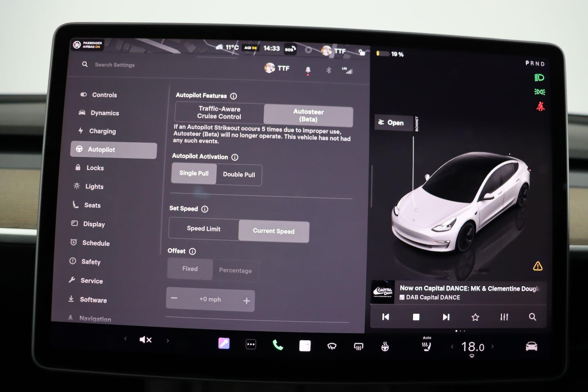Viewport: 588px width, 392px height.
Task: Set Set Speed to Speed Limit
Action: (204, 229)
